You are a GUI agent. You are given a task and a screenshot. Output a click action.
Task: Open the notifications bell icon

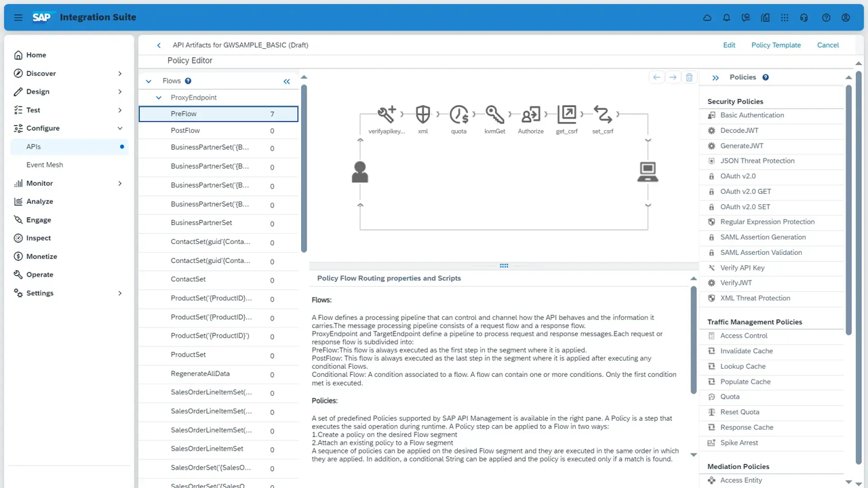point(726,18)
